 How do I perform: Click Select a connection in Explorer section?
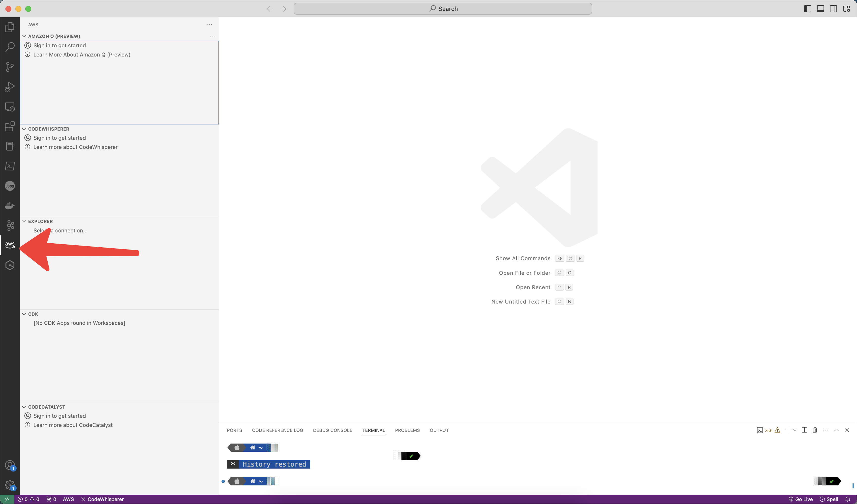pyautogui.click(x=119, y=230)
